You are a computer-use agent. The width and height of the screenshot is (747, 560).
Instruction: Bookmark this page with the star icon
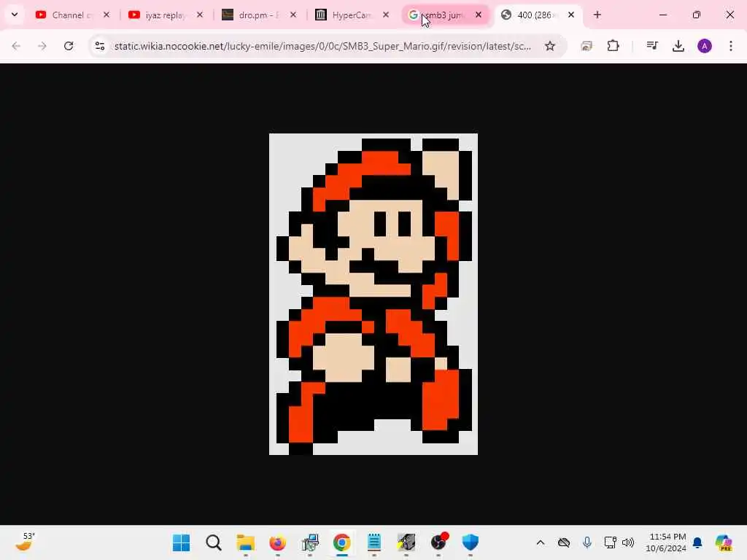(x=550, y=46)
